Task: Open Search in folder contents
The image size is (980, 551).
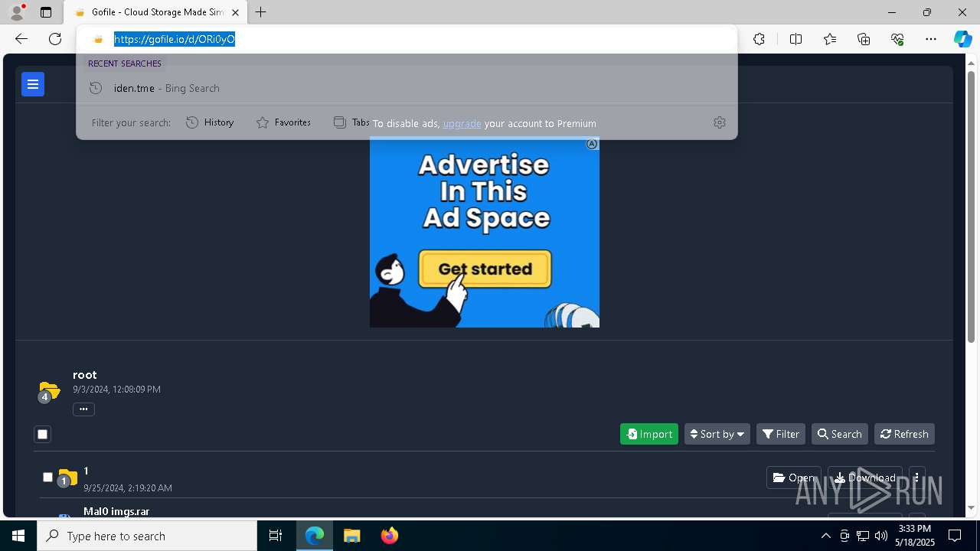Action: [x=839, y=434]
